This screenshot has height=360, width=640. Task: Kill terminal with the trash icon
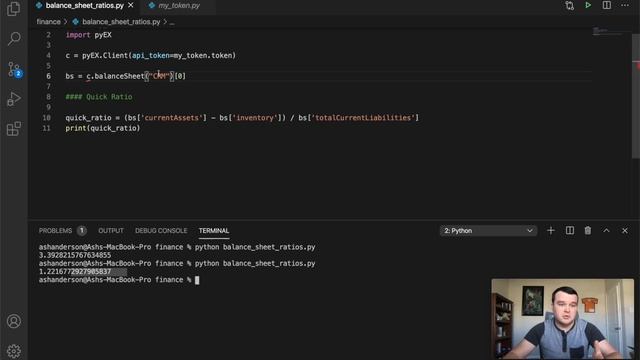click(x=588, y=231)
